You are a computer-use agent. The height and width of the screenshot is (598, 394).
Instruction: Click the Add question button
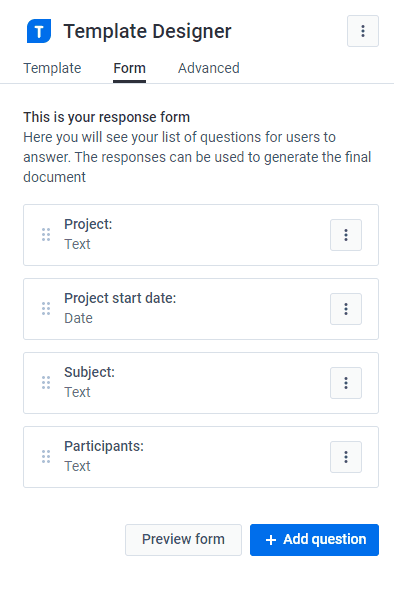pyautogui.click(x=314, y=540)
